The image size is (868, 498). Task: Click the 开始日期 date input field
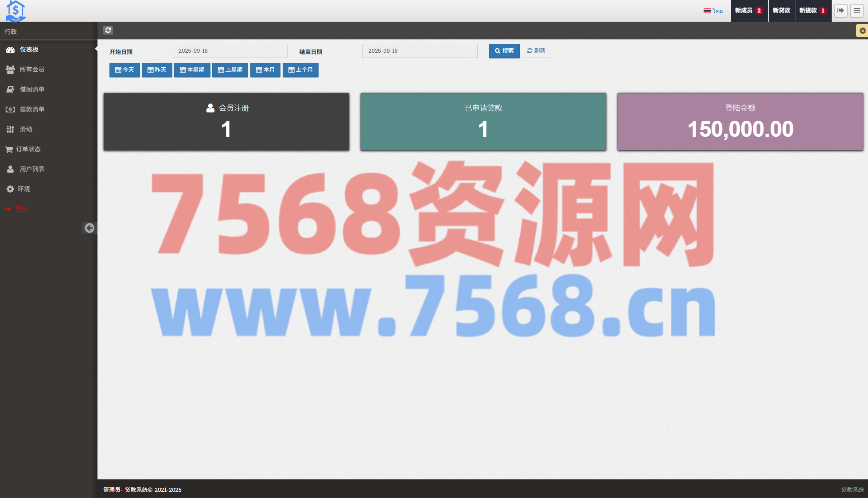point(230,51)
